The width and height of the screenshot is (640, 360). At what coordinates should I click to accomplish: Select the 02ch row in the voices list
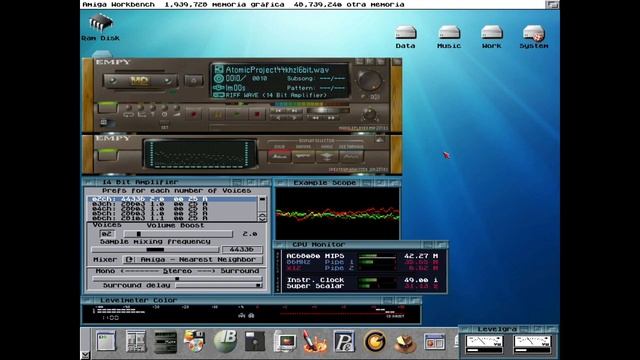click(173, 199)
